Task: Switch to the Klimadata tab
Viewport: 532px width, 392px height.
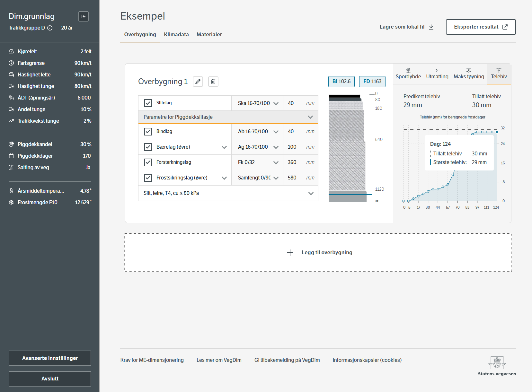Action: click(176, 35)
